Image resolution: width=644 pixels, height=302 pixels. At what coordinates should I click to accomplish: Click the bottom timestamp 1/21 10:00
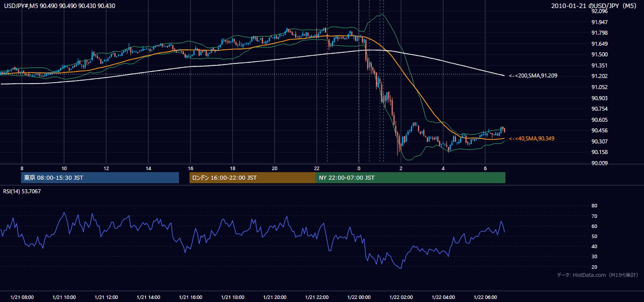(x=64, y=297)
